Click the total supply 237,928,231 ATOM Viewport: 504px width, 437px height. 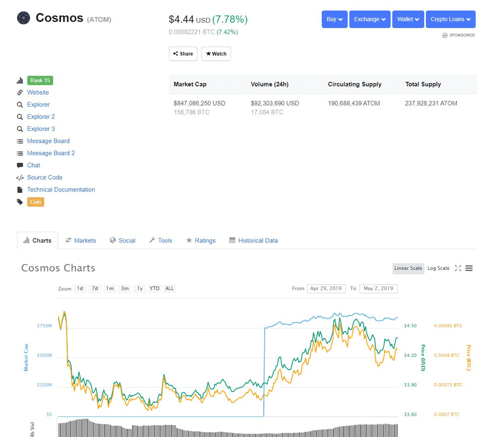point(431,103)
